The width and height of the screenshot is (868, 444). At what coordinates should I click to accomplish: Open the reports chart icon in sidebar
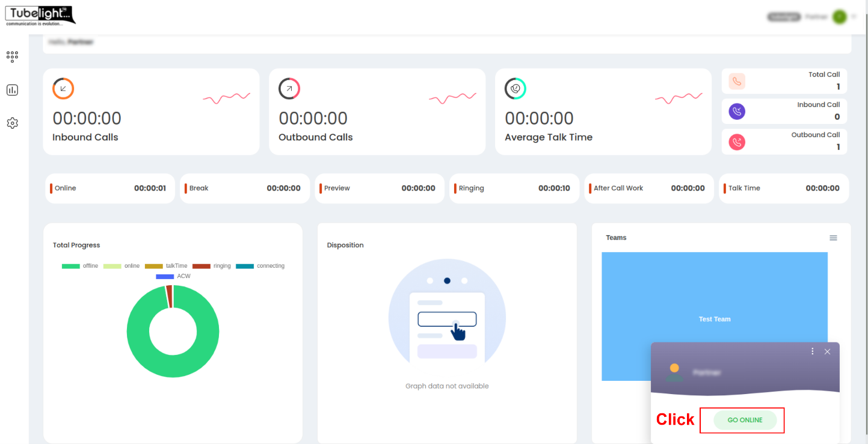click(x=12, y=90)
